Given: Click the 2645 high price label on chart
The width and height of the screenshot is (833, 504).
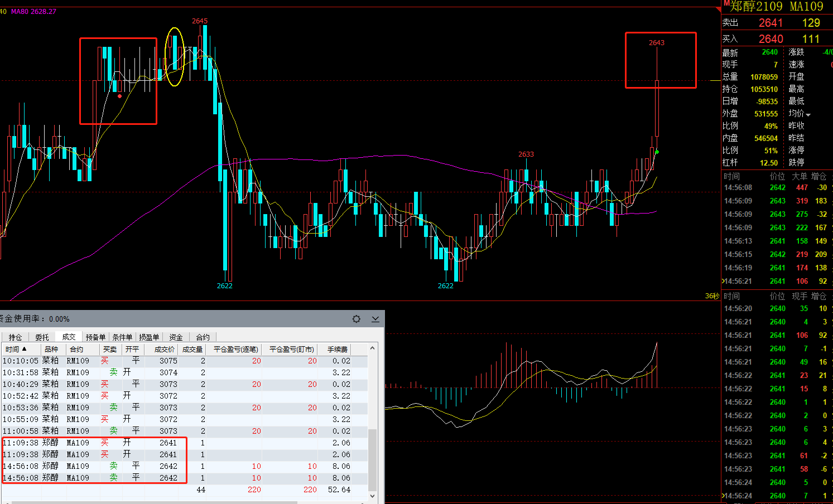Looking at the screenshot, I should (x=200, y=21).
